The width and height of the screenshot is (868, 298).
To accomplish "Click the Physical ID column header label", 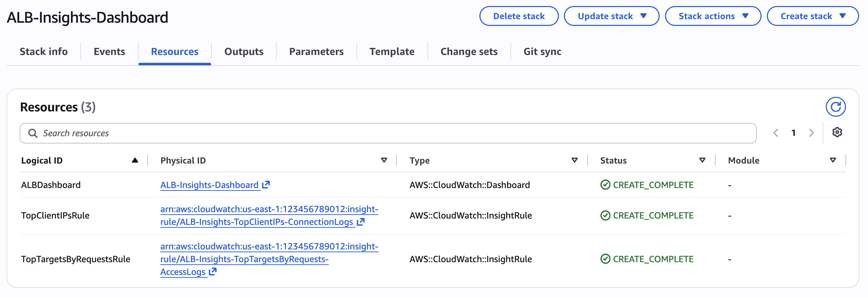I will pos(183,160).
